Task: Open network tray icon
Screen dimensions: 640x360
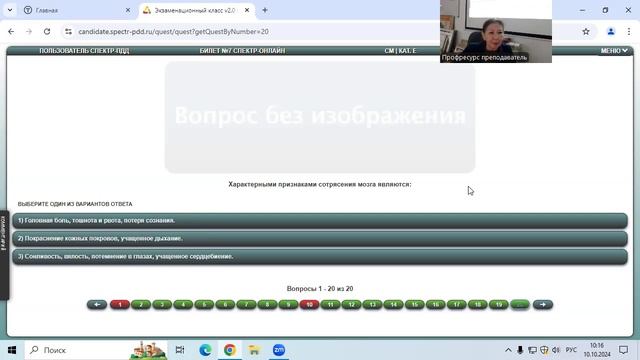Action: click(x=532, y=350)
